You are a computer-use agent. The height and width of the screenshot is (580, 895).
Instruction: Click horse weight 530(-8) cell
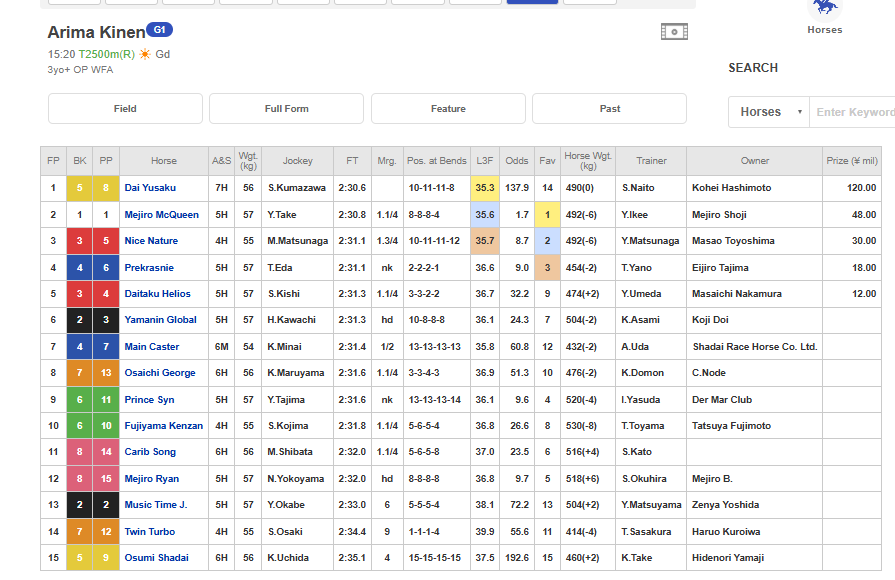pyautogui.click(x=588, y=426)
